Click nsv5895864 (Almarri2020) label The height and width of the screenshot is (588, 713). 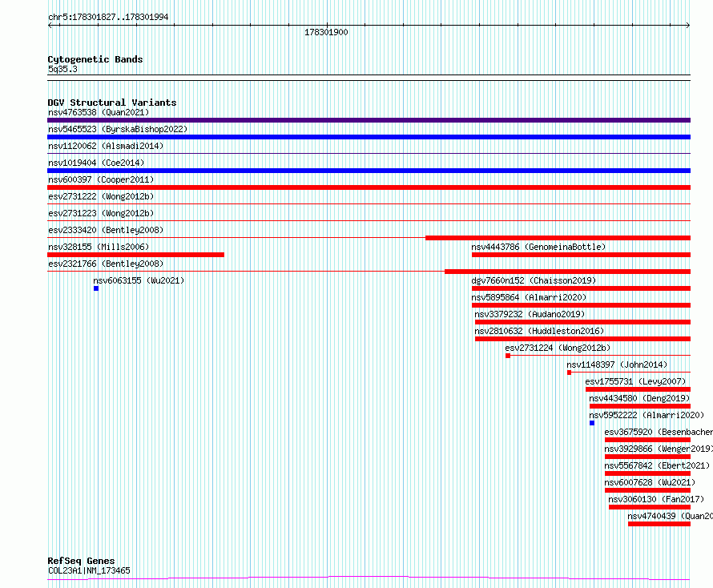point(529,297)
